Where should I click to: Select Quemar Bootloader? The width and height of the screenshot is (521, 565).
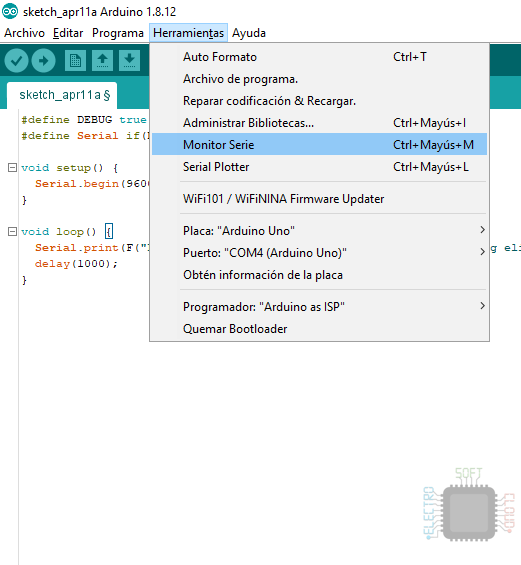coord(319,329)
